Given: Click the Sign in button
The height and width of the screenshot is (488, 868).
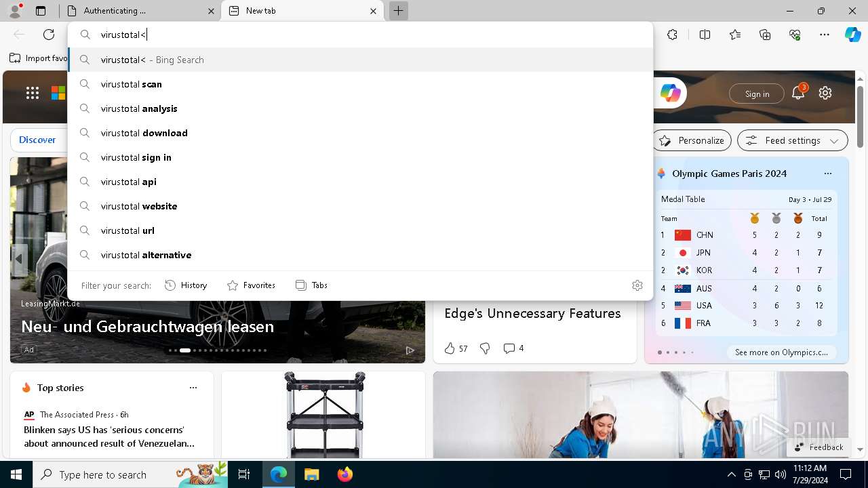Looking at the screenshot, I should pos(757,94).
